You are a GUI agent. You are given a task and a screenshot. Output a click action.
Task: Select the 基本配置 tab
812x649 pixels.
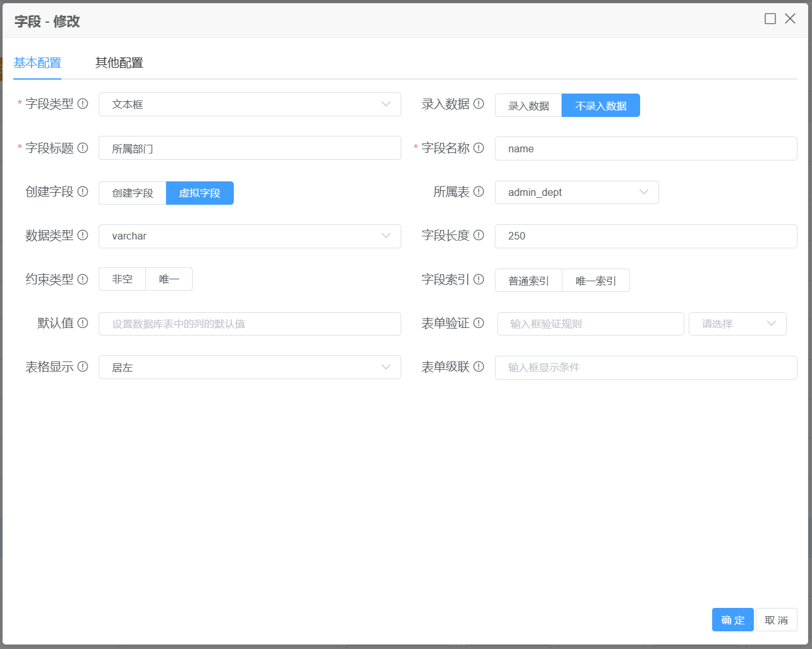(x=37, y=63)
